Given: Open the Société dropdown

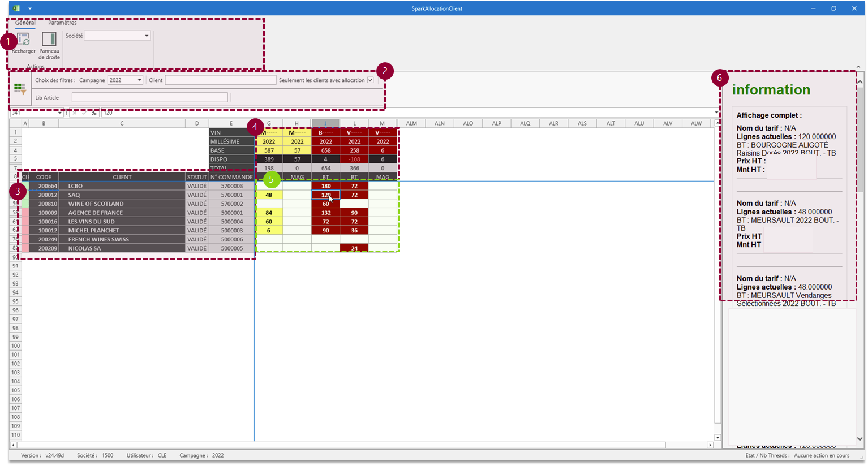Looking at the screenshot, I should click(147, 36).
